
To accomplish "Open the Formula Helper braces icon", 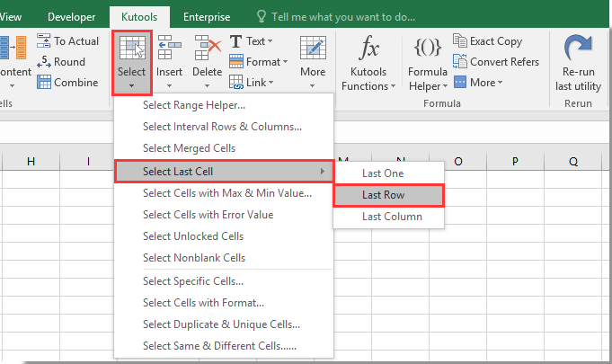I will coord(428,48).
